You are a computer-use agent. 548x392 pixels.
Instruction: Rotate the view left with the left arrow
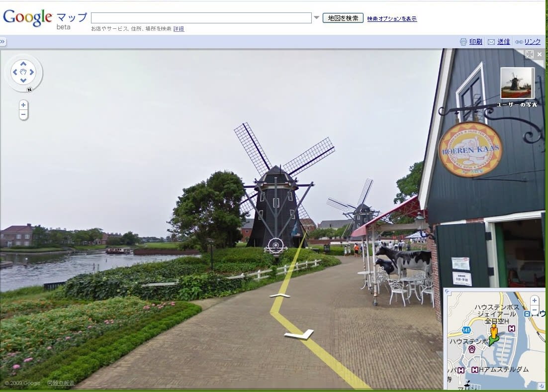[15, 73]
